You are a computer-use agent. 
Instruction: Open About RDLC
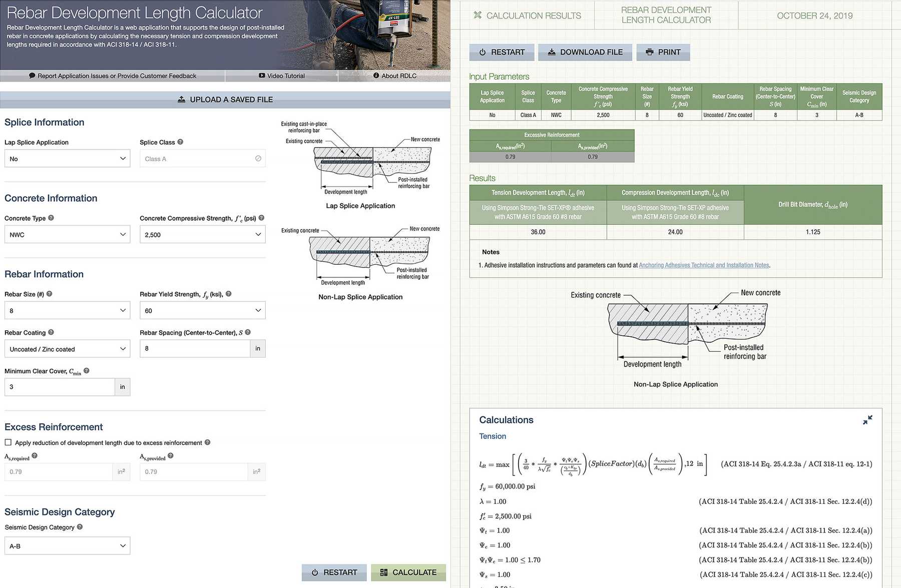click(x=394, y=76)
